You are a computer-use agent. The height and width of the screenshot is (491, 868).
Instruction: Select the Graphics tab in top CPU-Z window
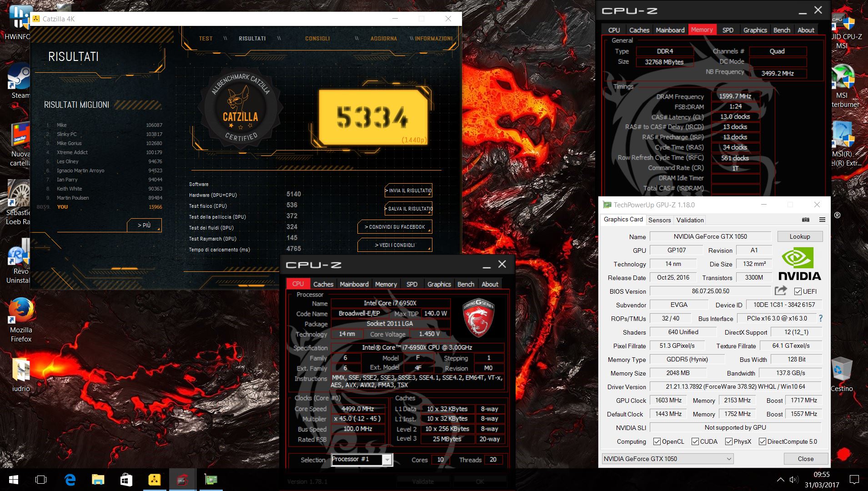click(755, 30)
